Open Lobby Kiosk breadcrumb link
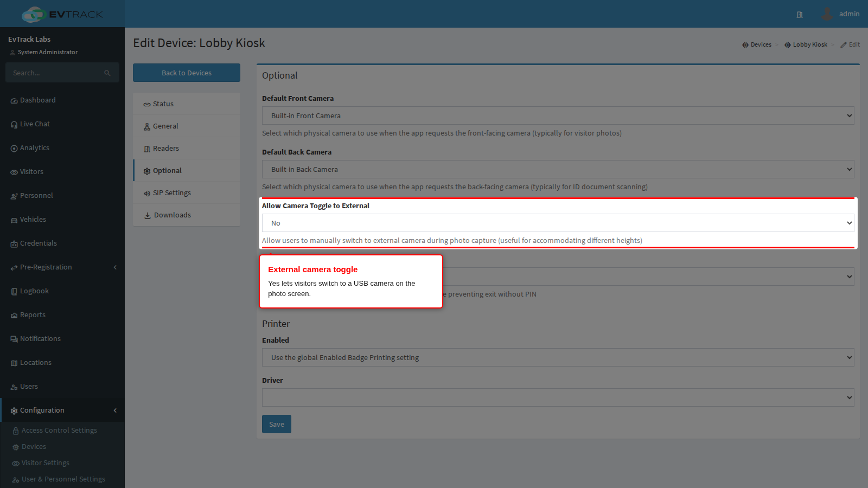 [x=806, y=44]
